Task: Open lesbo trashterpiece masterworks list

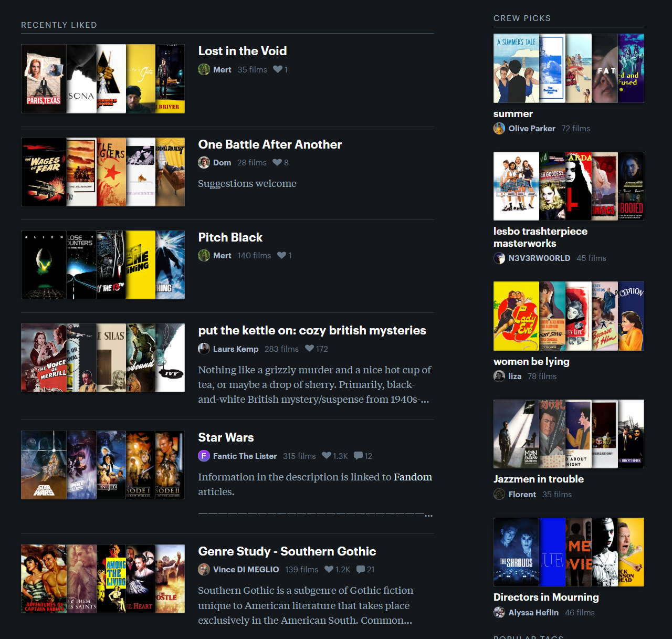Action: pos(540,237)
